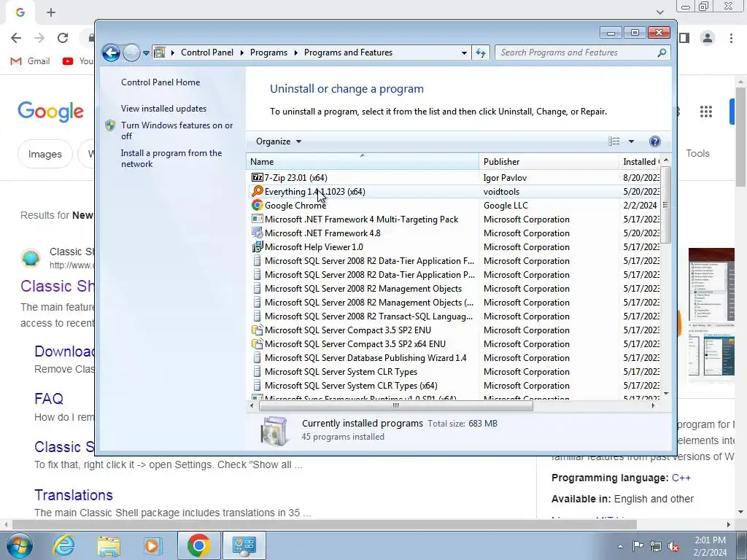Click the program list horizontal scrollbar thumb
Image resolution: width=747 pixels, height=560 pixels.
click(395, 405)
